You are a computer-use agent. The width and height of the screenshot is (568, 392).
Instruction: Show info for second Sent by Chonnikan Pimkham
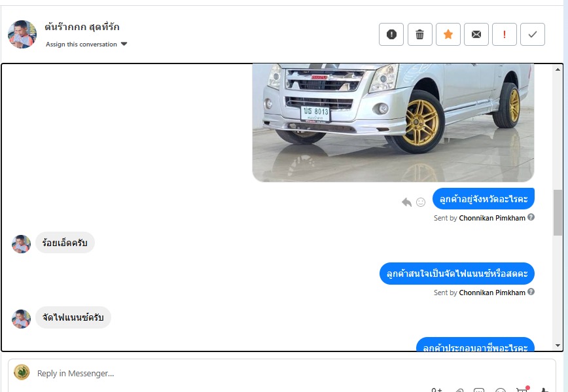[531, 292]
